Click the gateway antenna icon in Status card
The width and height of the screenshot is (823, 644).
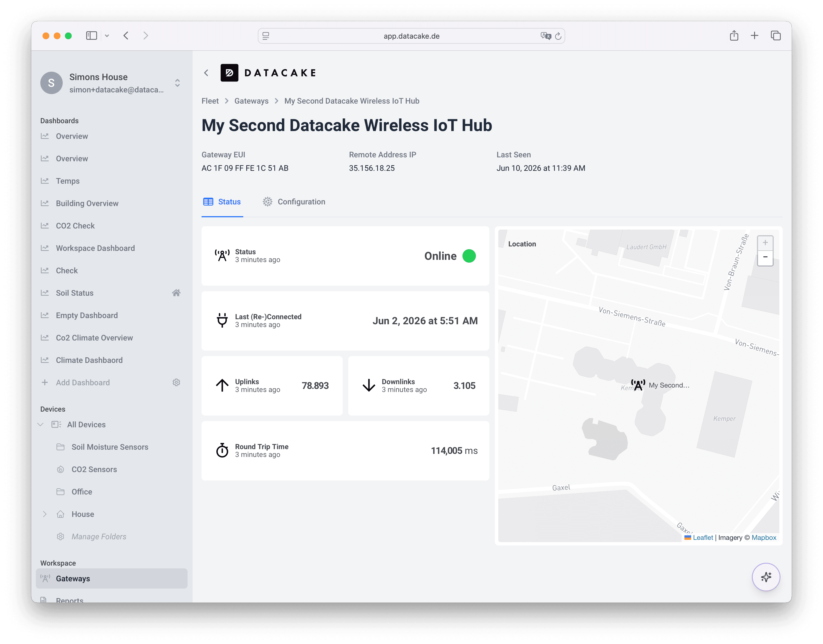(222, 256)
